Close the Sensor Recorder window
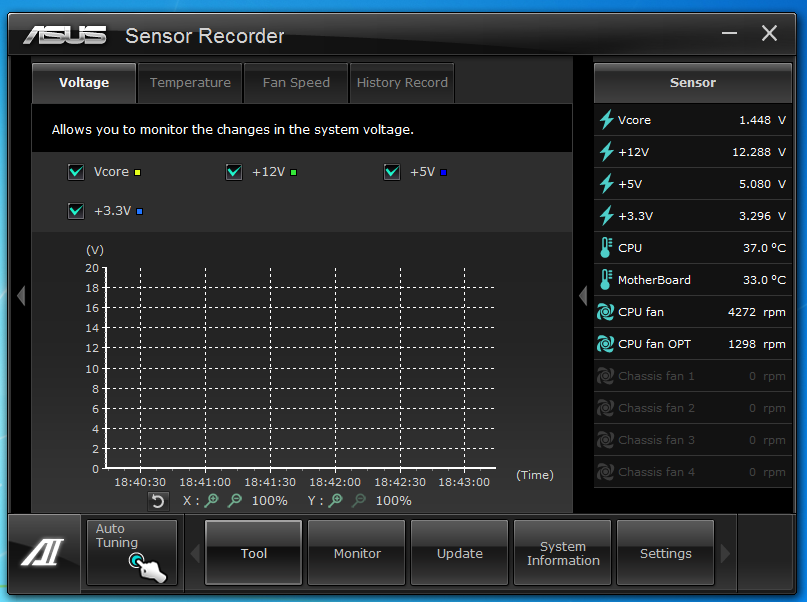Image resolution: width=807 pixels, height=602 pixels. tap(769, 33)
